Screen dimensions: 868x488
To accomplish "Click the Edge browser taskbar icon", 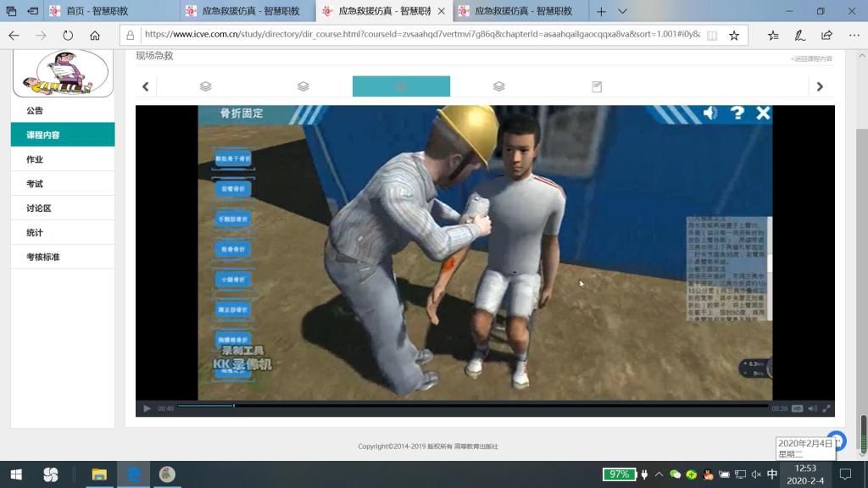I will 133,474.
